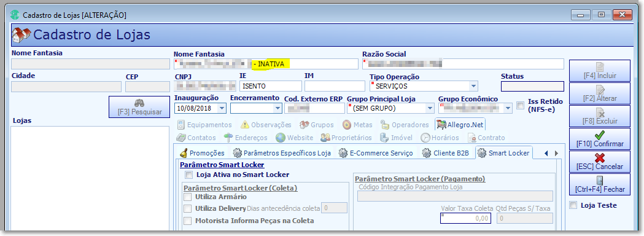Click the door icon on Fechar button
The image size is (644, 236).
[x=599, y=181]
